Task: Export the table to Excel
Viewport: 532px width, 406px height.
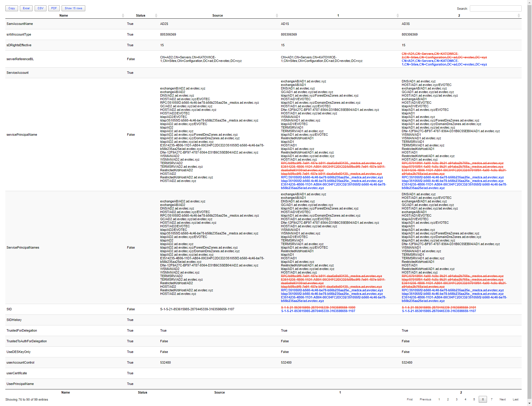Action: (x=26, y=8)
